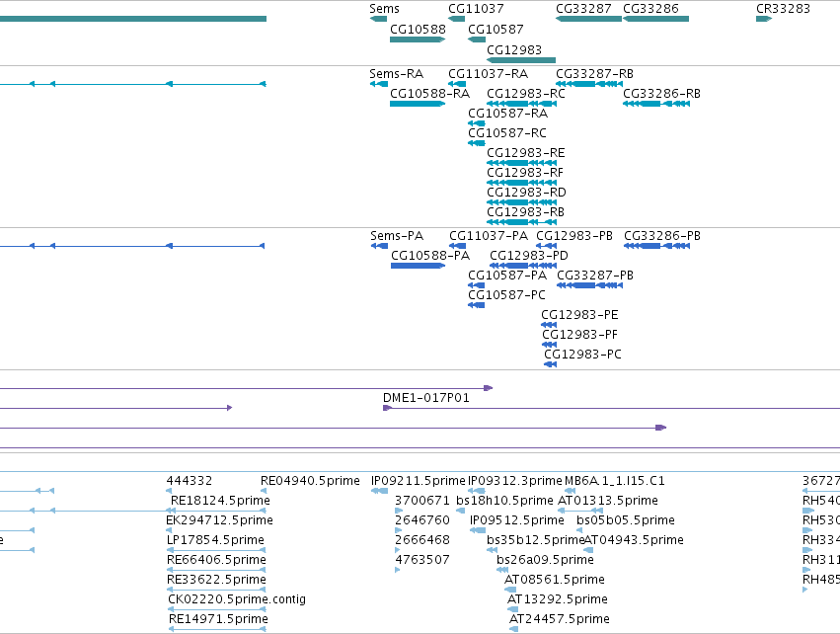Viewport: 840px width, 634px height.
Task: Open the RE66406.5prime EST feature
Action: 216,570
